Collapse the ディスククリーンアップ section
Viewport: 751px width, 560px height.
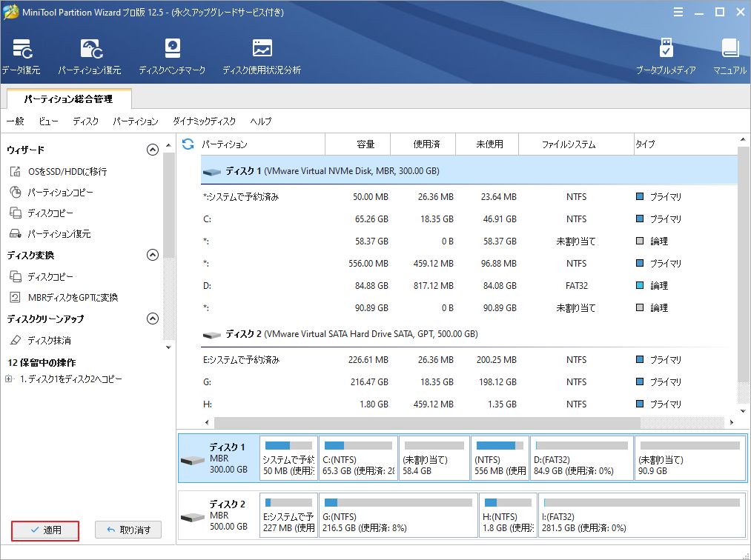pyautogui.click(x=153, y=319)
